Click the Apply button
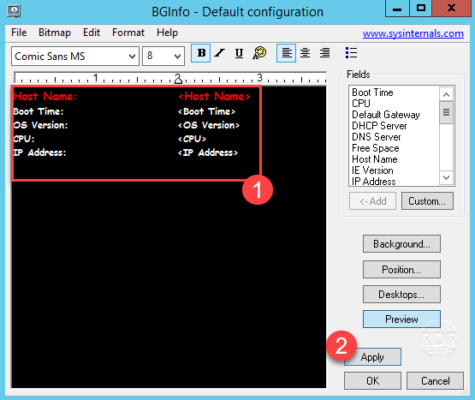This screenshot has height=400, width=475. tap(373, 357)
